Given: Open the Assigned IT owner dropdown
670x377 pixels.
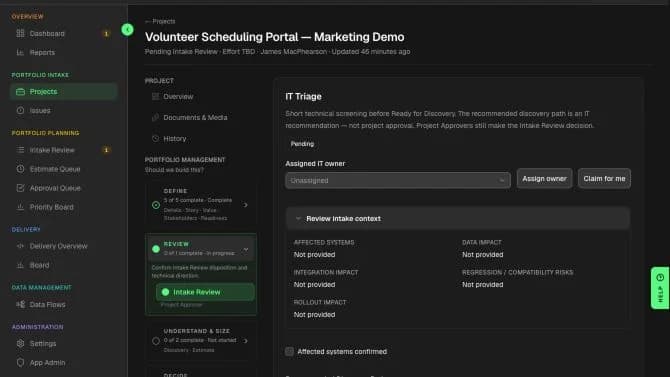Looking at the screenshot, I should pyautogui.click(x=398, y=180).
